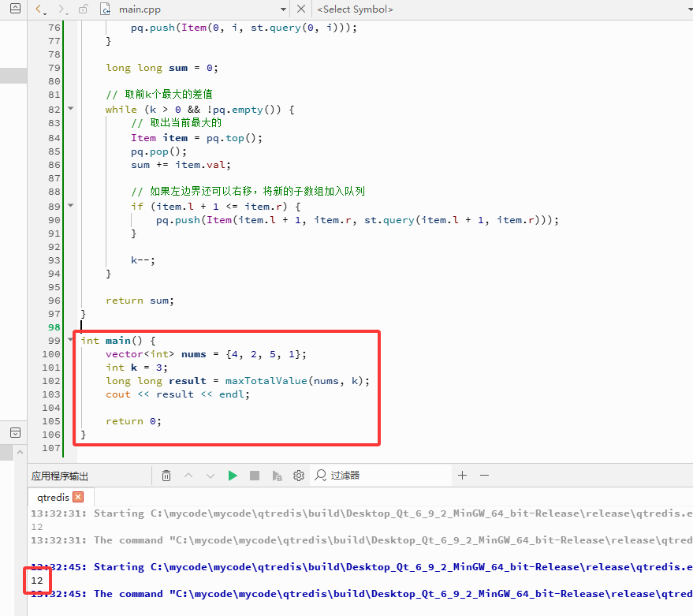The height and width of the screenshot is (616, 693).
Task: Close the qtredis output tab
Action: pyautogui.click(x=78, y=497)
